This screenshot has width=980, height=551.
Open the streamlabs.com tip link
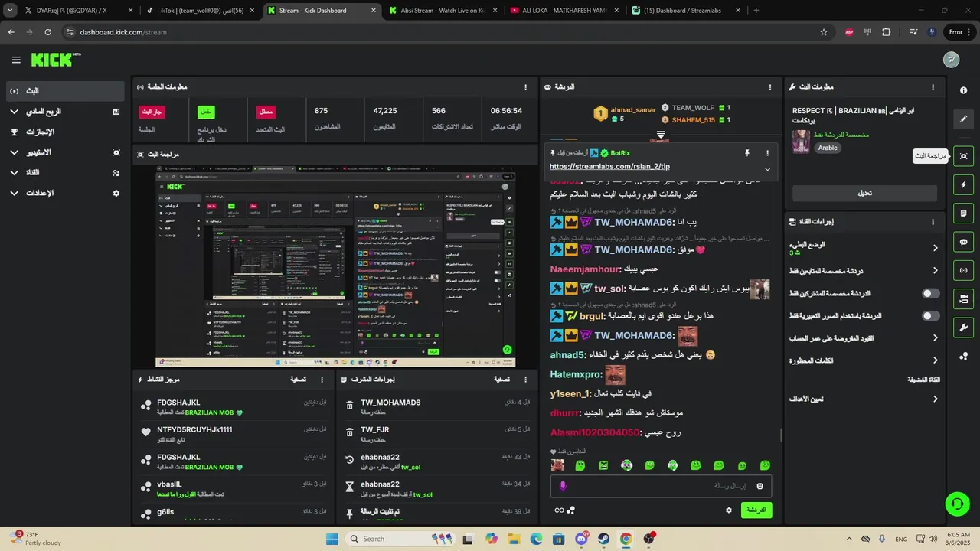[609, 166]
